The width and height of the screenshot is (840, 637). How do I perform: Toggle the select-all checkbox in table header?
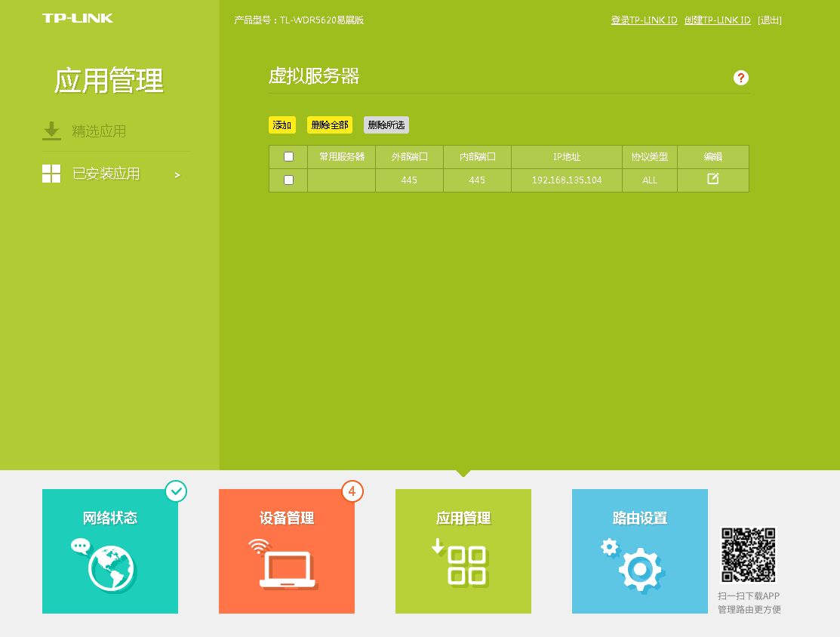pyautogui.click(x=288, y=156)
